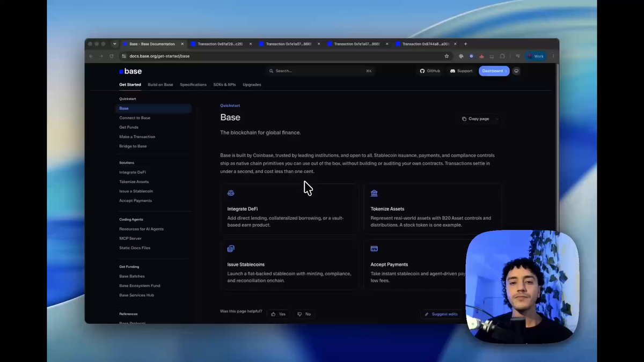Open the Specifications tab
This screenshot has height=362, width=644.
(x=193, y=85)
